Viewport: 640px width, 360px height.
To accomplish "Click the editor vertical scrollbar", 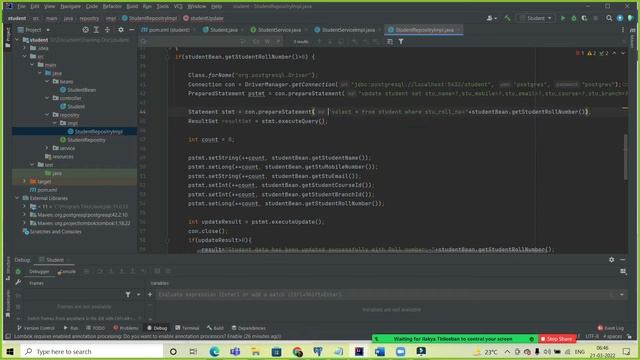I will (x=626, y=157).
